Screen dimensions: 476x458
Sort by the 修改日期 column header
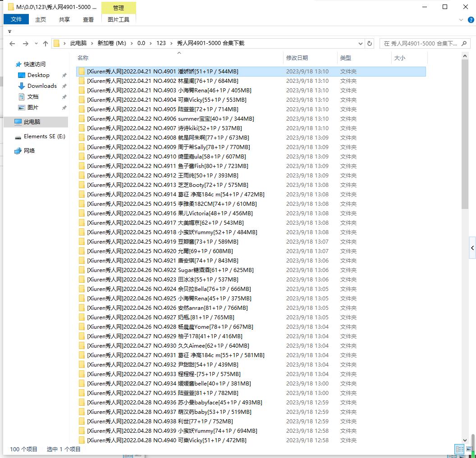pos(310,58)
